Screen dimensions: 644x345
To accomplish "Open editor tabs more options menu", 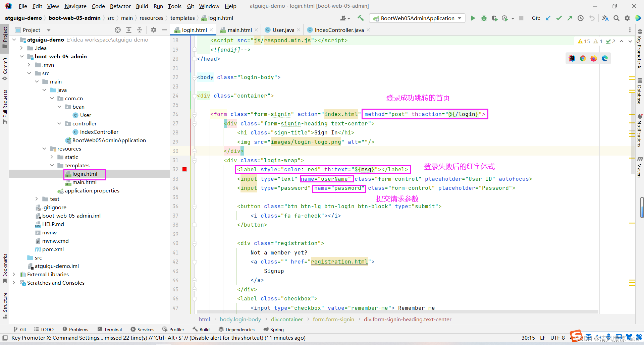I will click(x=630, y=30).
